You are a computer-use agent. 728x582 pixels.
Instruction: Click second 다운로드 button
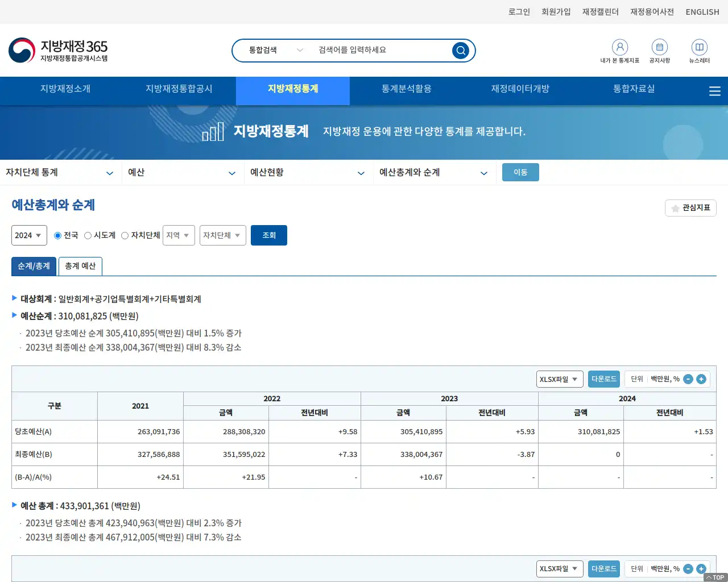604,569
